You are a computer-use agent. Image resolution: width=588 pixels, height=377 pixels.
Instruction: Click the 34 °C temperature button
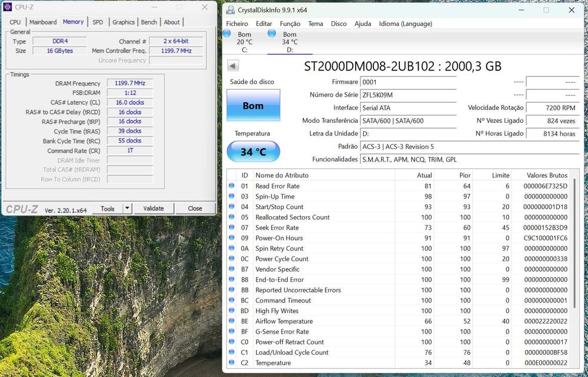[x=253, y=152]
